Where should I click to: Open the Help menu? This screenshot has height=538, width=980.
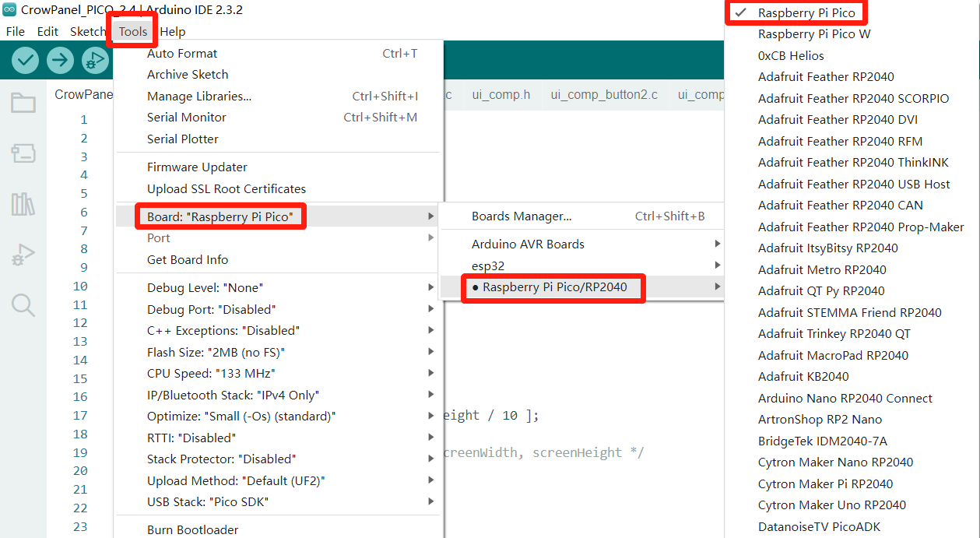coord(173,32)
